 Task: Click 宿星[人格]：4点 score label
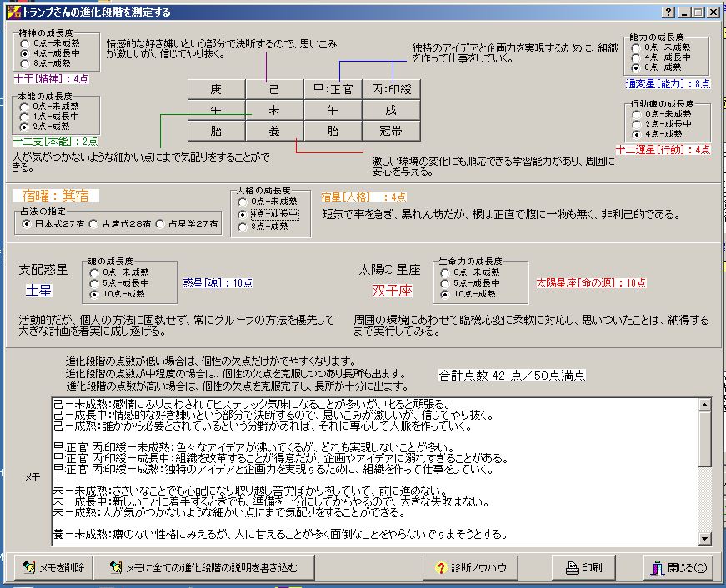click(364, 197)
